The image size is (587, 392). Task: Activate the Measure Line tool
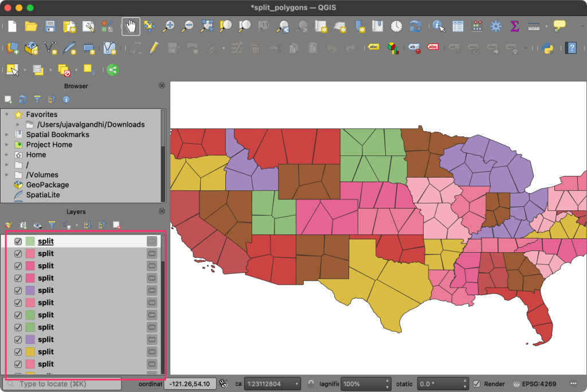(x=534, y=26)
